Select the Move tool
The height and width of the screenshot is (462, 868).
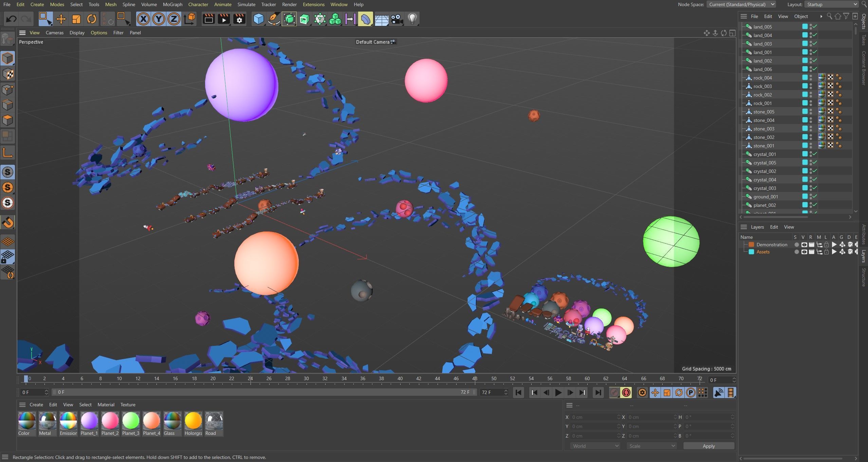click(61, 19)
